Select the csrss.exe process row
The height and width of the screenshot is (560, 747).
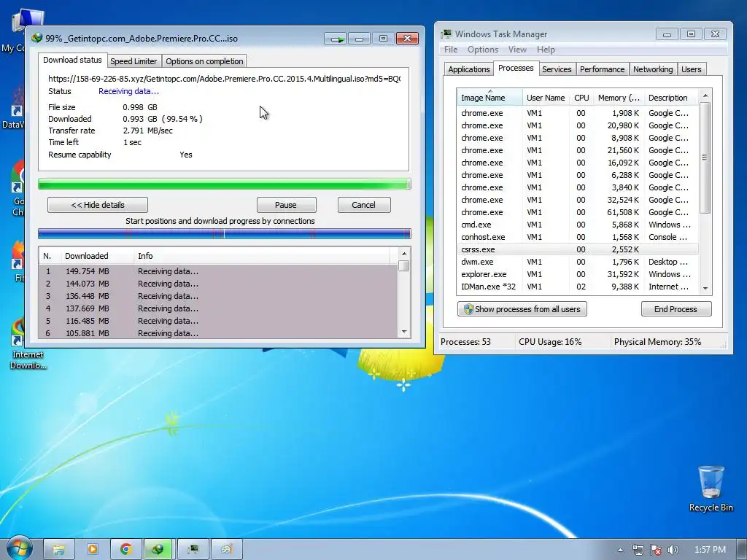(x=578, y=249)
